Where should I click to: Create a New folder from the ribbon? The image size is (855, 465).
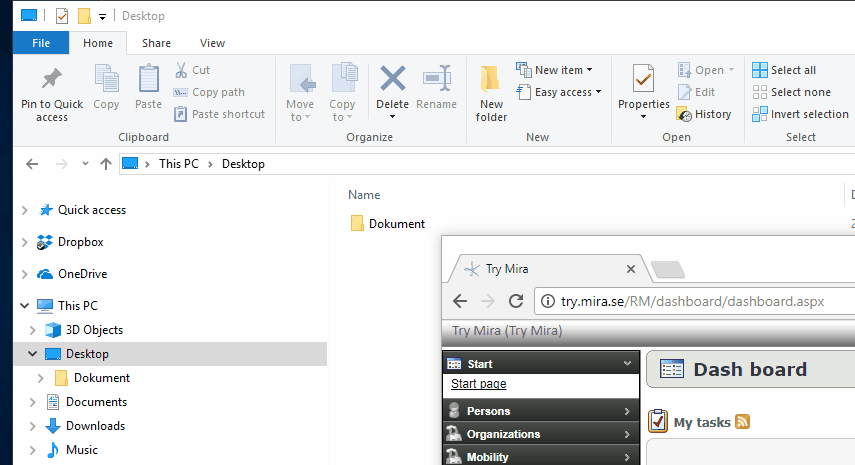[491, 93]
